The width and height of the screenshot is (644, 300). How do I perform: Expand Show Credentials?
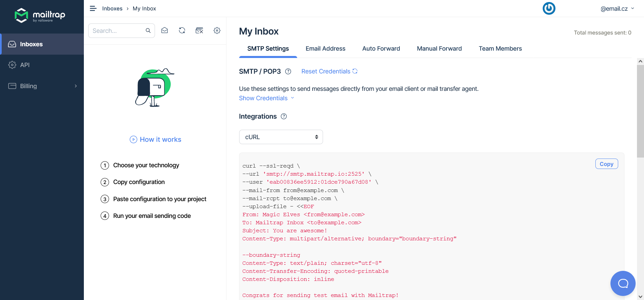coord(266,98)
